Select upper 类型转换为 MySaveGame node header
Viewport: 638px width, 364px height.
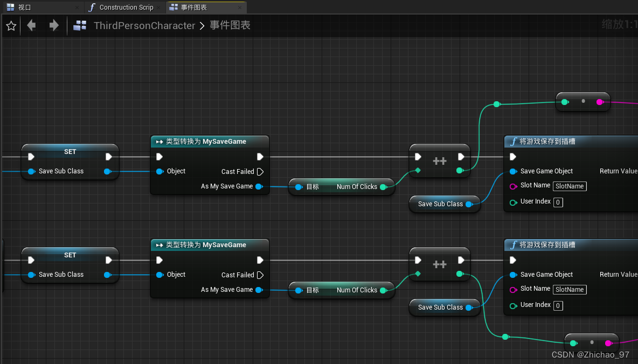coord(210,142)
